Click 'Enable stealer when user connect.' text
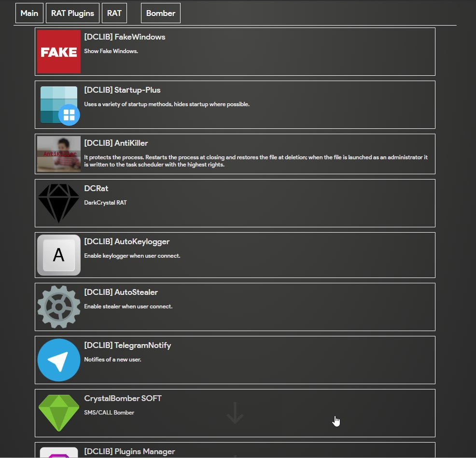 (128, 306)
